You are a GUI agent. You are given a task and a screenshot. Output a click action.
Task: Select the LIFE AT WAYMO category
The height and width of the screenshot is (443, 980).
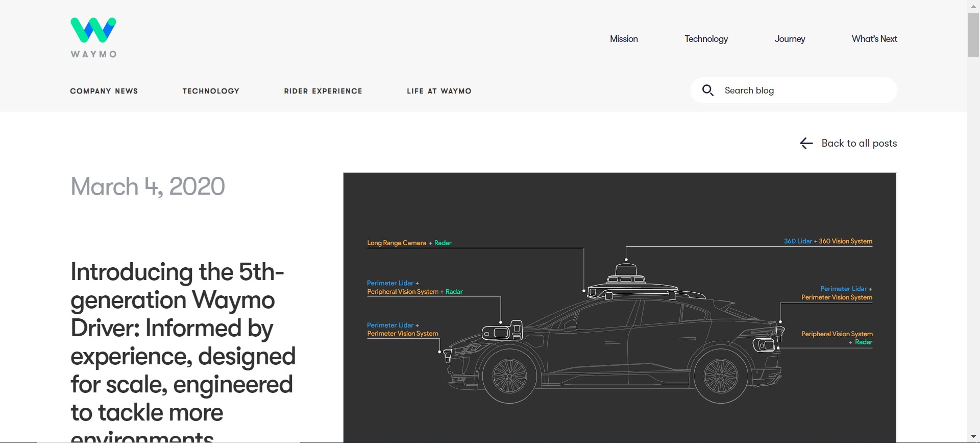pos(439,91)
